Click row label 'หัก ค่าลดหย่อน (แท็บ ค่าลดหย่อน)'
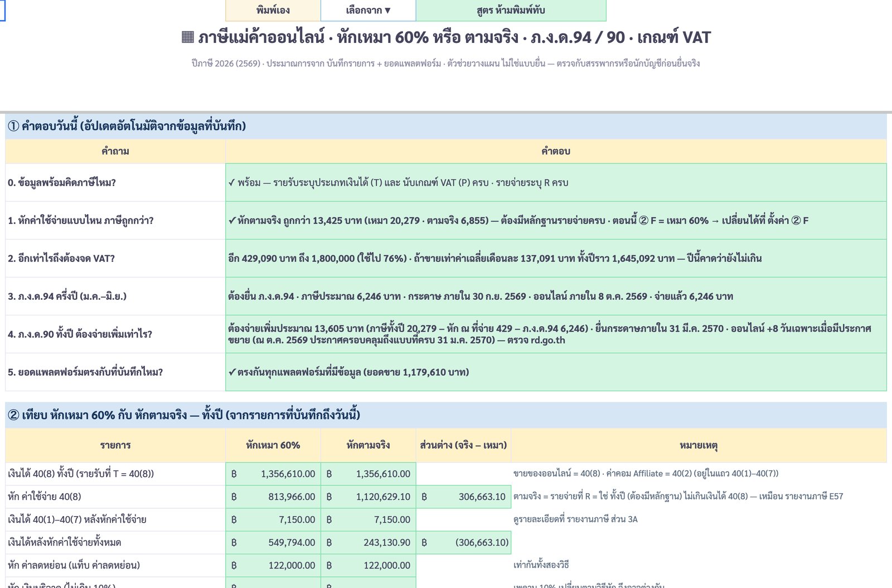 click(115, 565)
